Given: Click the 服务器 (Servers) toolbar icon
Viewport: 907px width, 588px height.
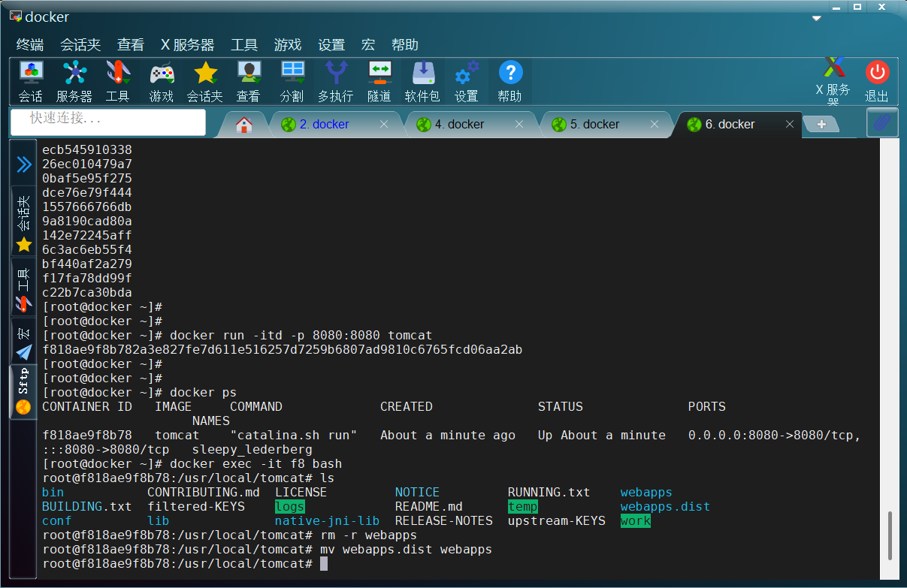Looking at the screenshot, I should 74,82.
